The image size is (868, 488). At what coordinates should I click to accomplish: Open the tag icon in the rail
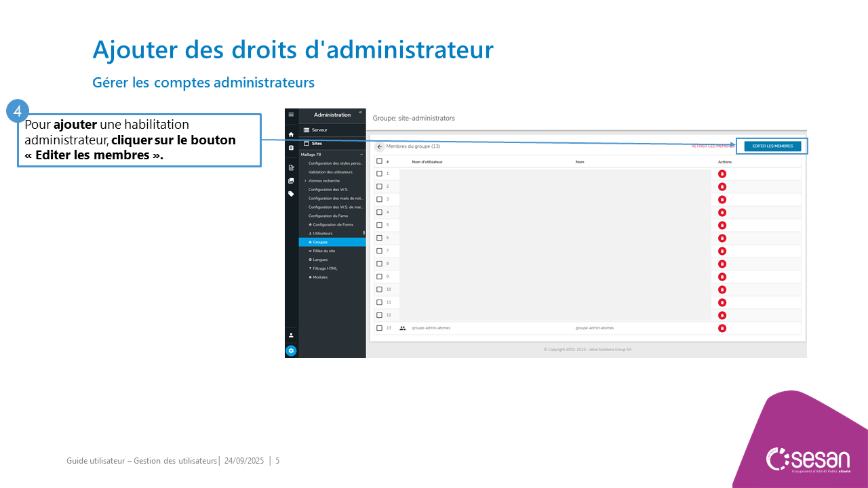[291, 194]
